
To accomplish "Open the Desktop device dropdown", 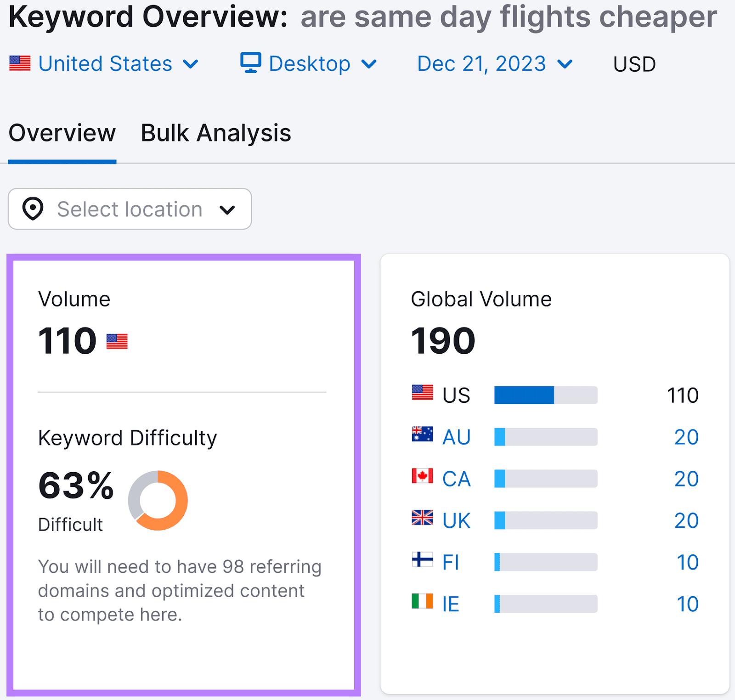I will pos(308,63).
